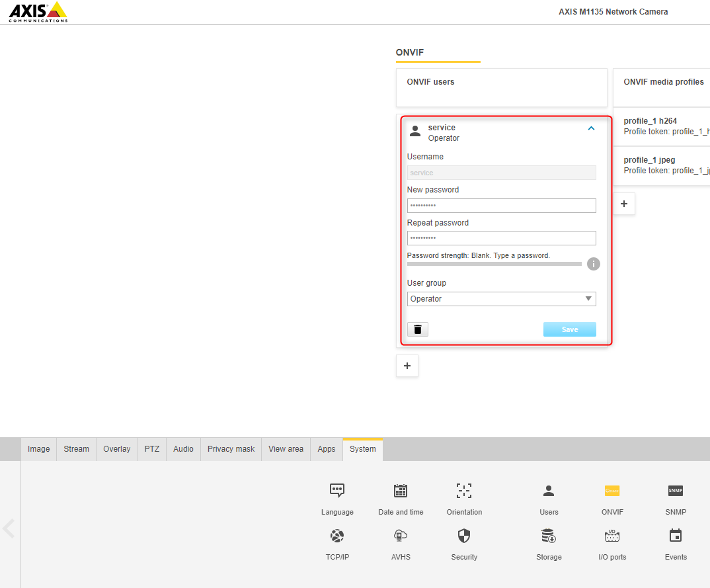Open the Orientation settings icon

tap(464, 491)
